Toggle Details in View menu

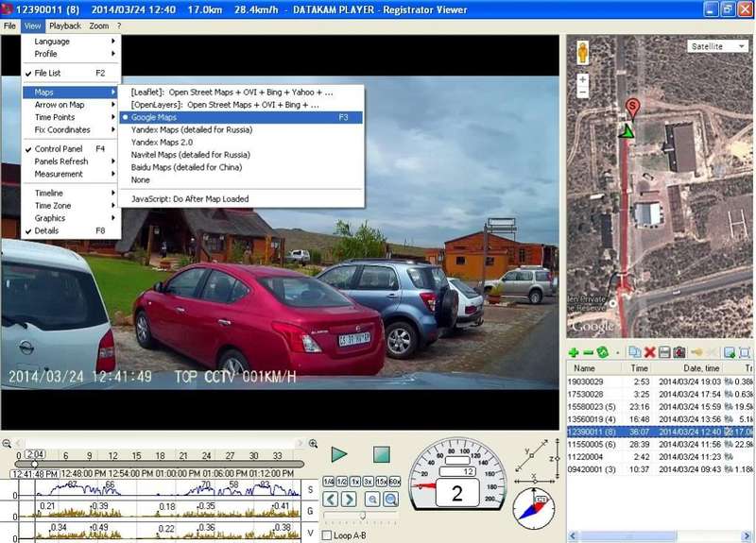[71, 230]
